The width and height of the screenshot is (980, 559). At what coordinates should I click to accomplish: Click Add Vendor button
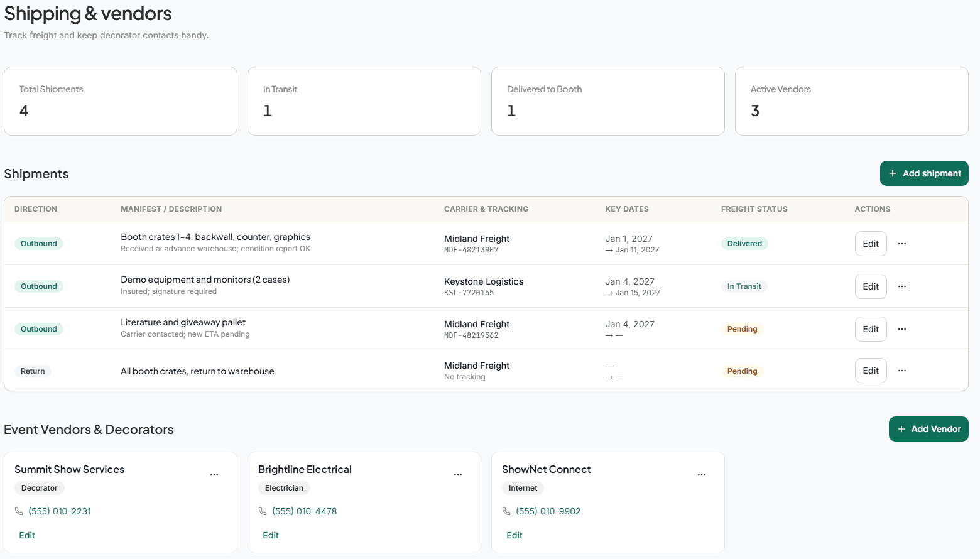point(928,429)
